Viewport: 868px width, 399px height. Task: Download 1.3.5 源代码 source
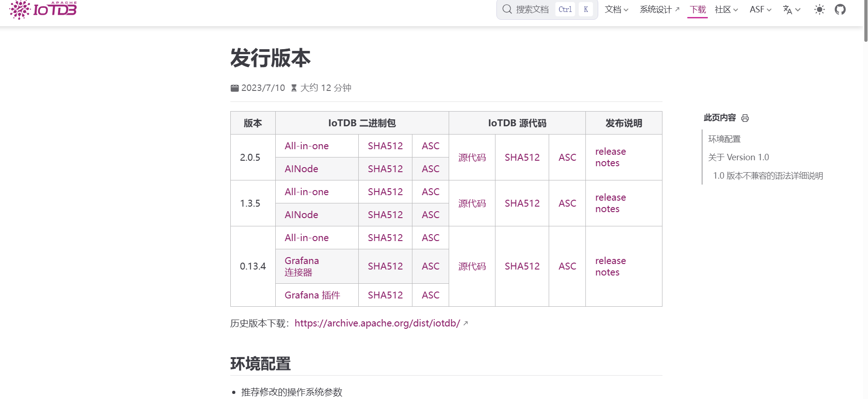(472, 203)
